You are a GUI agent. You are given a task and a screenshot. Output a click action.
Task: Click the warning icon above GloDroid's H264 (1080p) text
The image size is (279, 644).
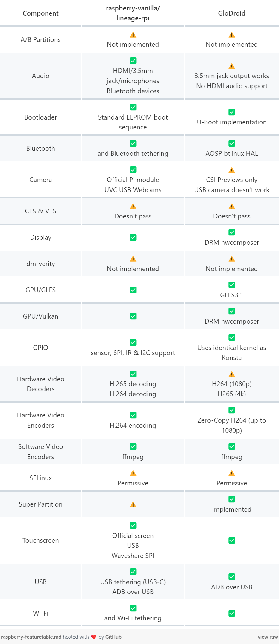232,374
